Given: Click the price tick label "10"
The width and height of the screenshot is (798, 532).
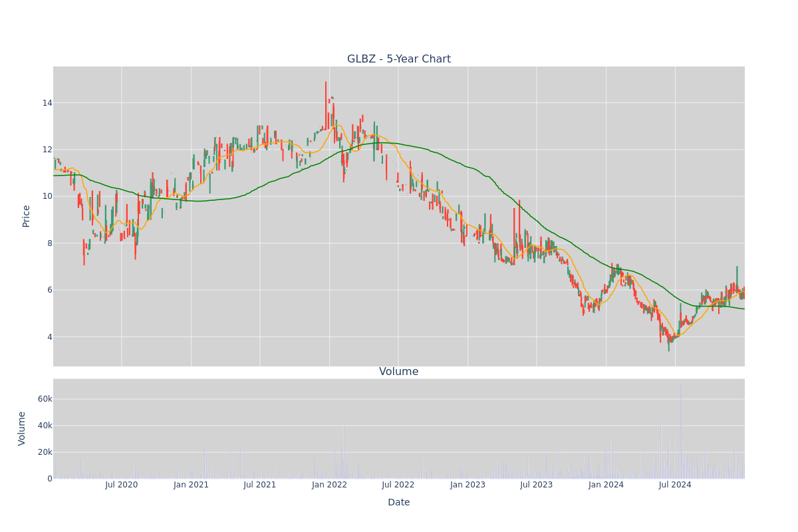Looking at the screenshot, I should click(x=47, y=196).
